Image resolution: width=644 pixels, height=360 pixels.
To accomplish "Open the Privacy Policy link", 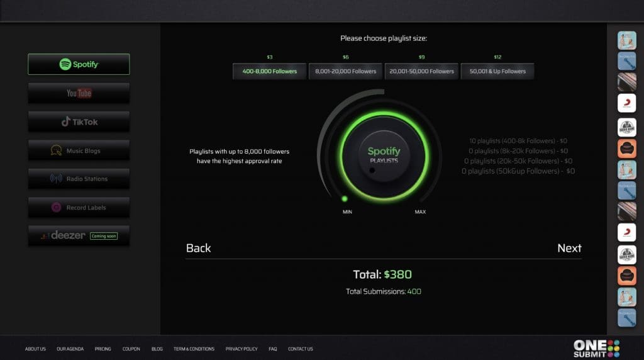I will coord(241,349).
